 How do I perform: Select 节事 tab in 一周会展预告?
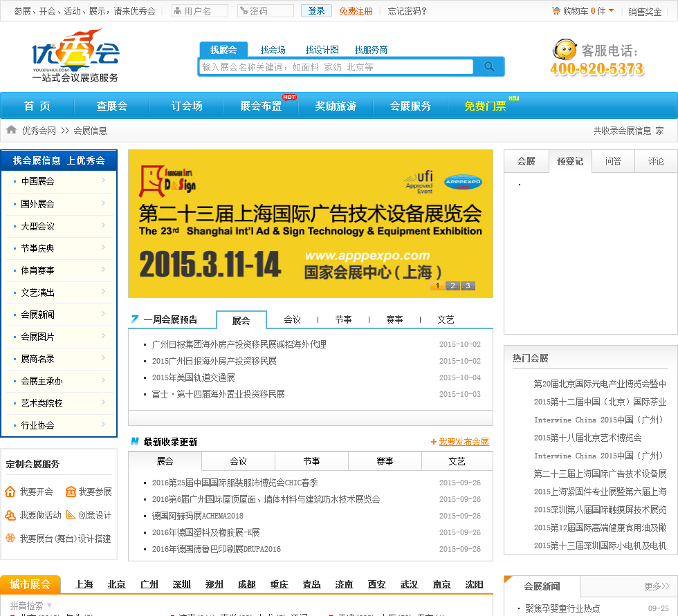[343, 319]
